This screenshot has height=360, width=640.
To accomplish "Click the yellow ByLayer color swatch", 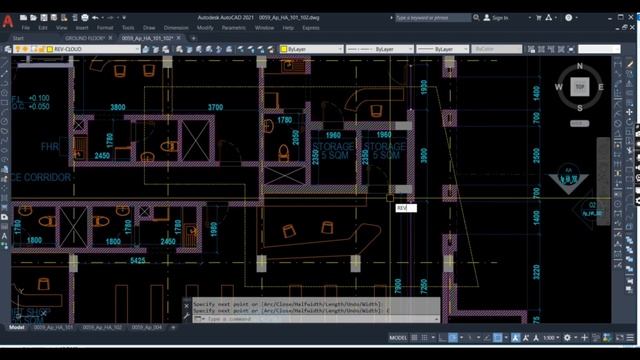I will coord(284,49).
